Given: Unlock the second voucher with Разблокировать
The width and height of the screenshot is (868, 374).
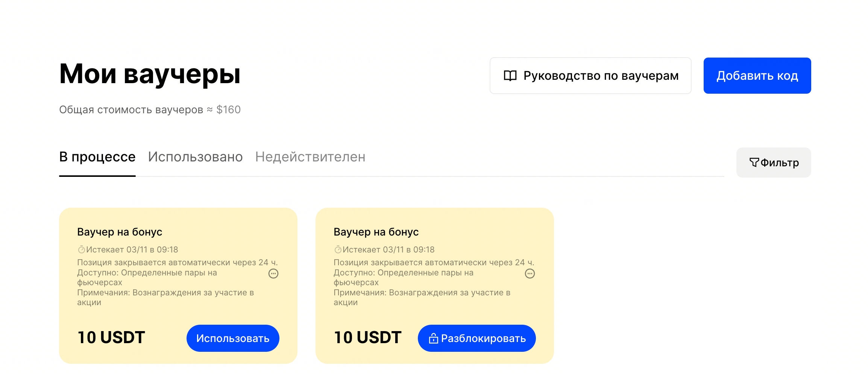Looking at the screenshot, I should [x=477, y=338].
